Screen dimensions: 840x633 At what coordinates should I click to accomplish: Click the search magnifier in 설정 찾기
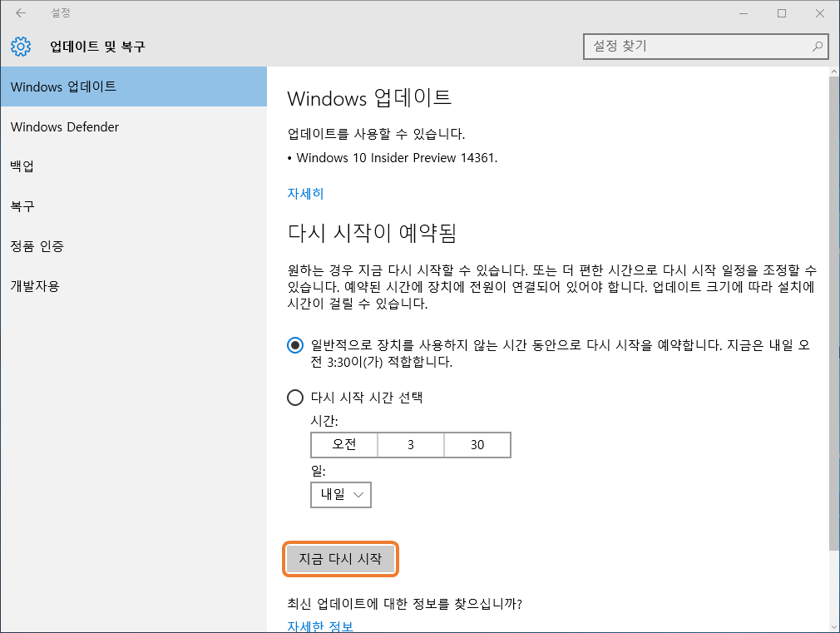818,47
